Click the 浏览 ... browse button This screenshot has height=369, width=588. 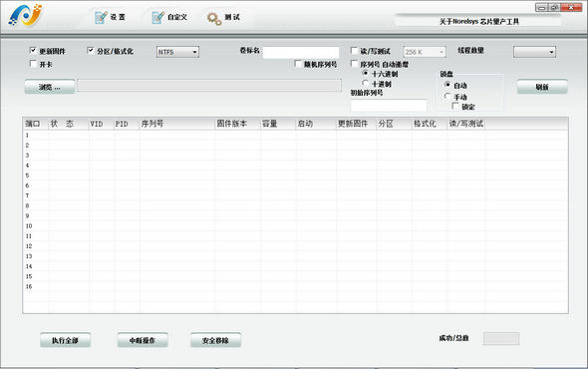click(50, 87)
